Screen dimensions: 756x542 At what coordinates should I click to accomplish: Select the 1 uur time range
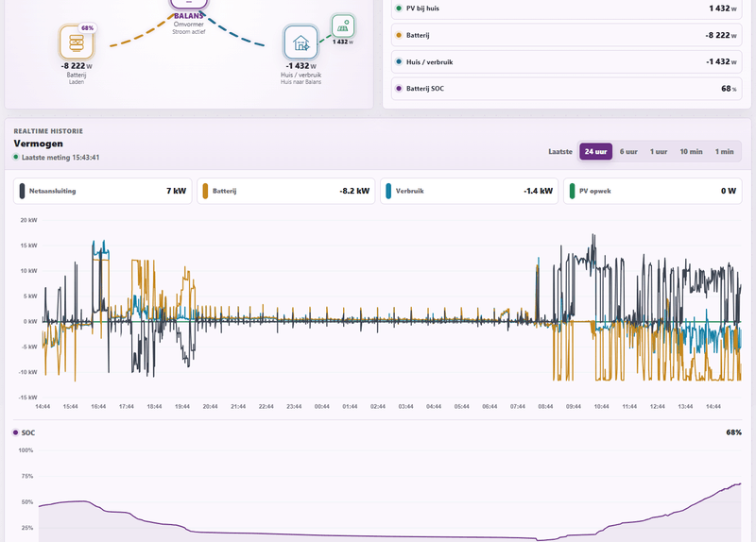click(x=658, y=151)
